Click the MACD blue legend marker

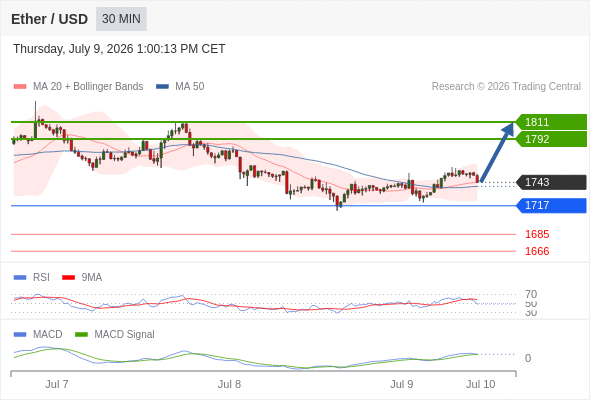pos(20,335)
